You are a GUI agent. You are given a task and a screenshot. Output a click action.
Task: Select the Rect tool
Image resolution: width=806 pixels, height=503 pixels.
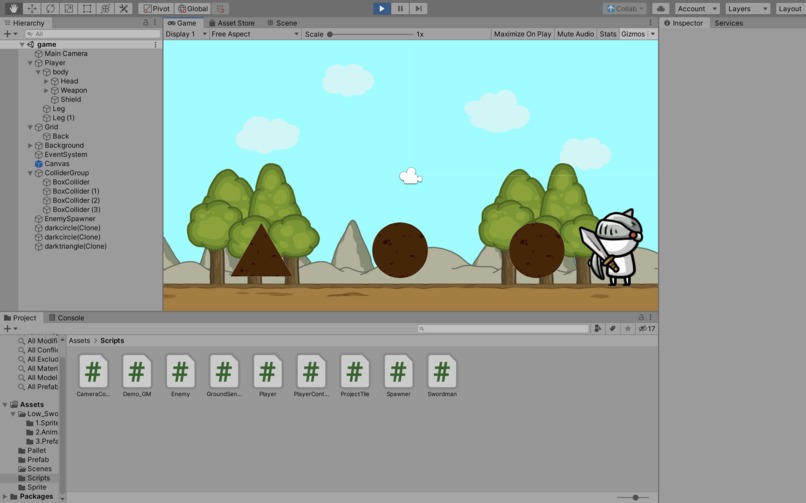click(x=87, y=8)
